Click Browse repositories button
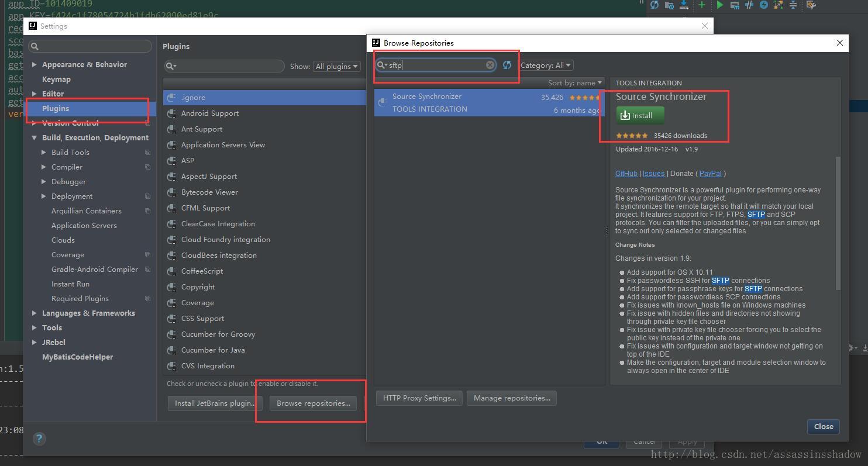The width and height of the screenshot is (868, 466). point(313,403)
